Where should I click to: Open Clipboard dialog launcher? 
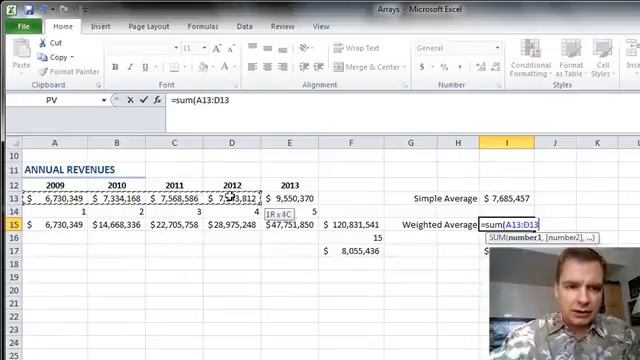[98, 85]
